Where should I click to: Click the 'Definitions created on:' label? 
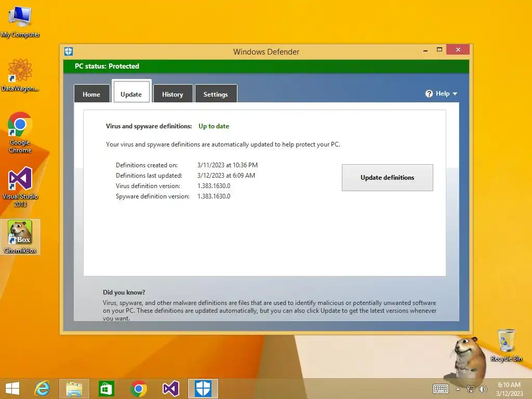pos(147,165)
